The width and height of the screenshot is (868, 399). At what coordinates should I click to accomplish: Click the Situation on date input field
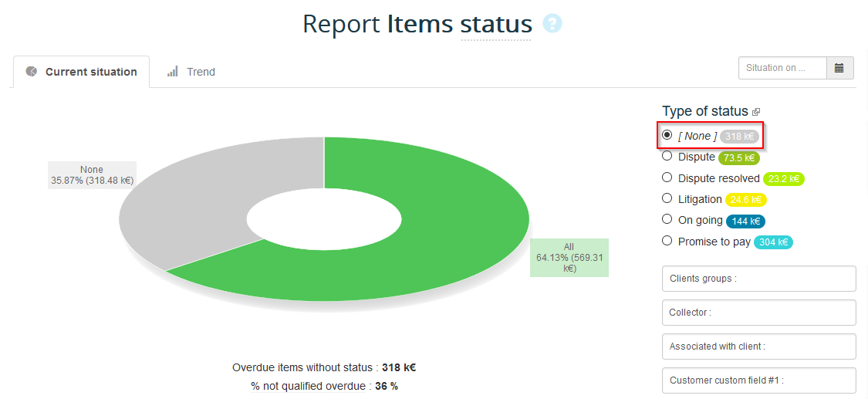coord(782,68)
